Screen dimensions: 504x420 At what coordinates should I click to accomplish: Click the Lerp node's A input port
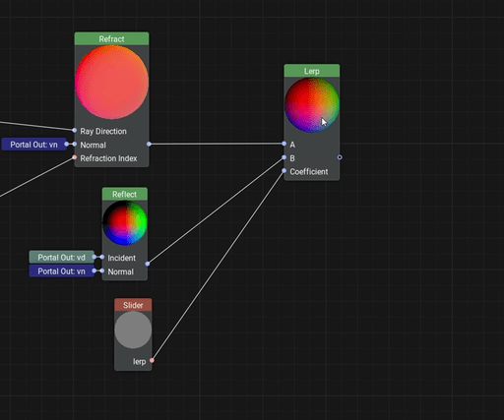284,144
